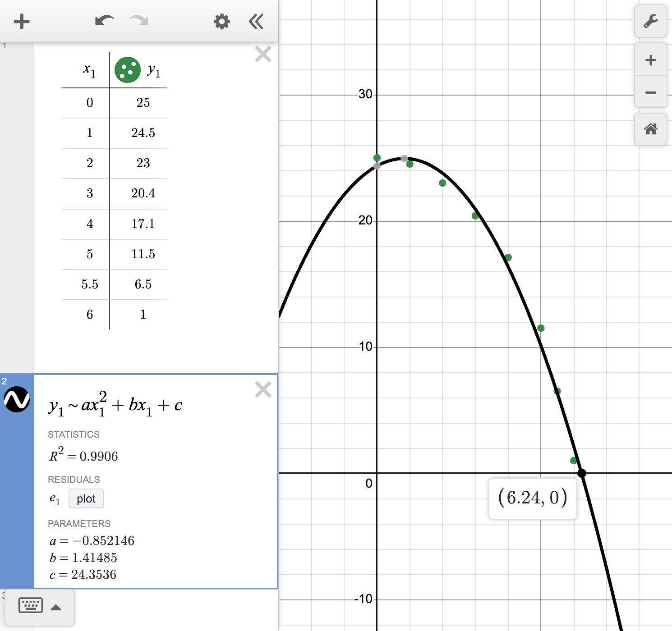Collapse the expressions panel with the chevrons
Viewport: 672px width, 631px height.
tap(256, 21)
